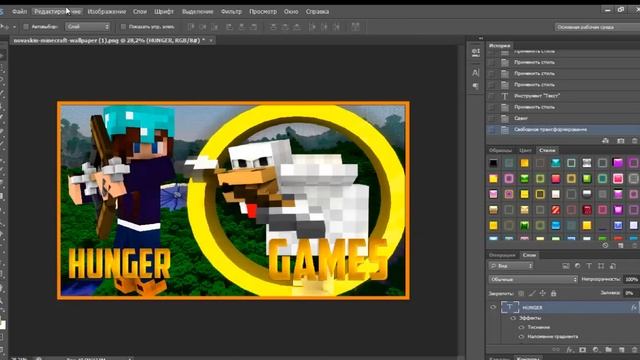Apply the red-white striped style swatch
The width and height of the screenshot is (640, 360).
[x=556, y=210]
